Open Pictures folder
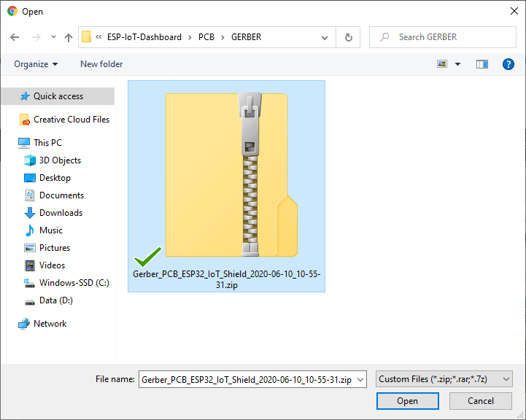The width and height of the screenshot is (526, 420). tap(47, 248)
